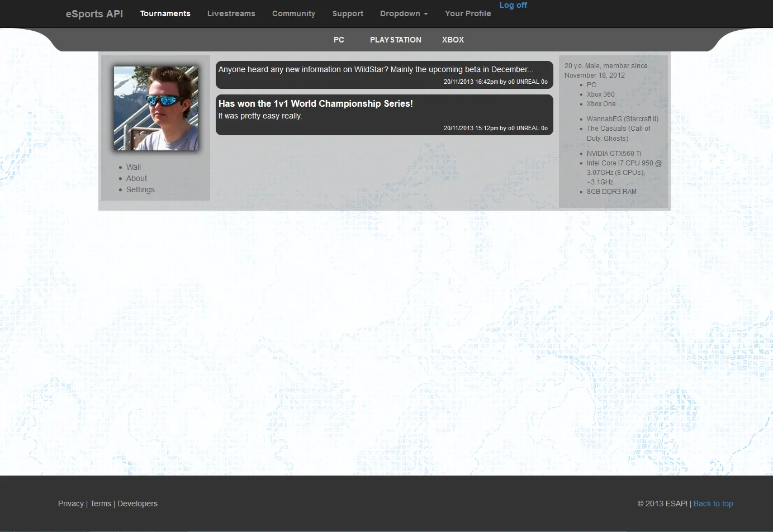Switch to the PC platform tab
Screen dimensions: 773x532
coord(339,40)
